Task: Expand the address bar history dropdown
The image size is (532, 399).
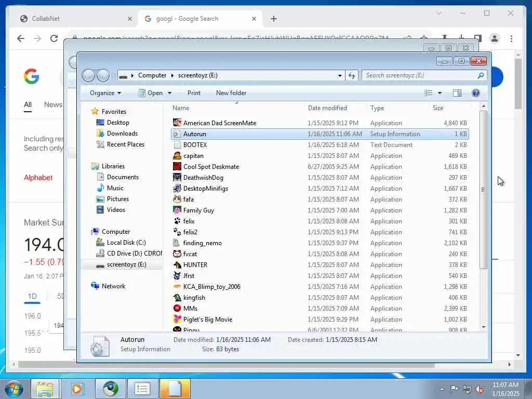Action: (x=340, y=76)
